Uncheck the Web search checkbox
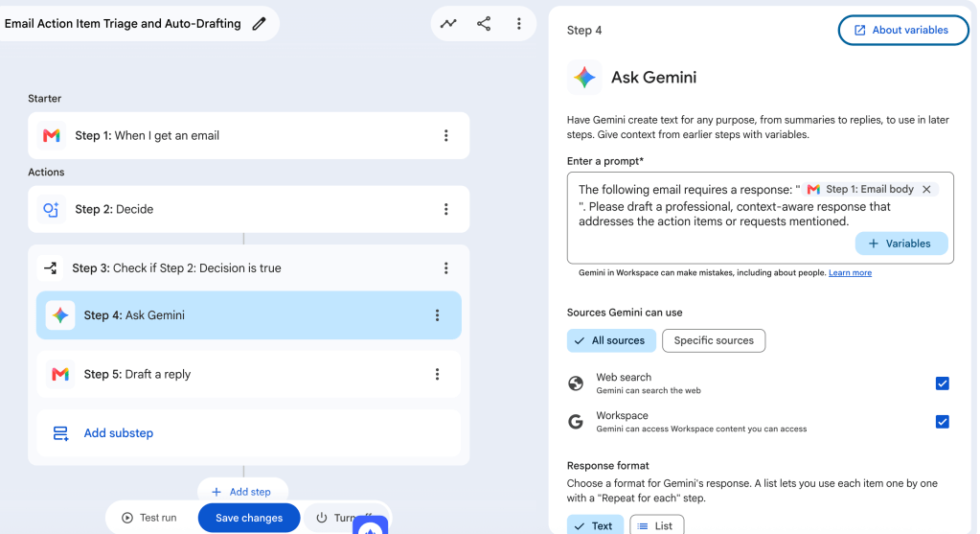The width and height of the screenshot is (980, 534). click(x=943, y=383)
